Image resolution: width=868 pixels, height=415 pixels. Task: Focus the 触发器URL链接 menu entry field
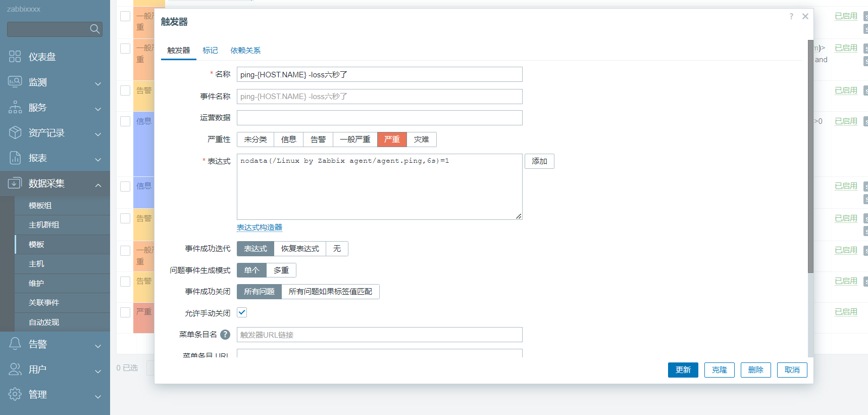click(x=380, y=335)
